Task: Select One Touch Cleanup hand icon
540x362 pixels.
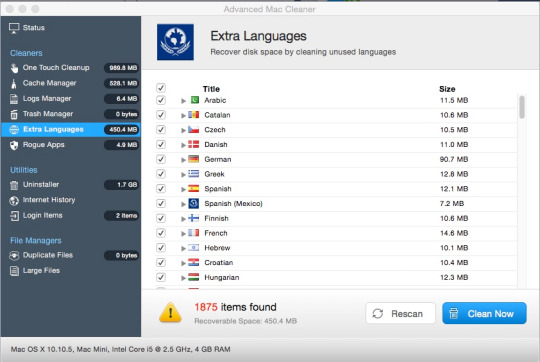Action: pos(14,68)
